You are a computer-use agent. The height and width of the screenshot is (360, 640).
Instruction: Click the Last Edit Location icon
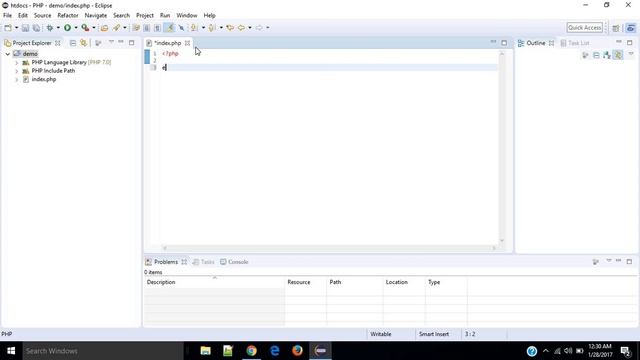click(x=230, y=28)
